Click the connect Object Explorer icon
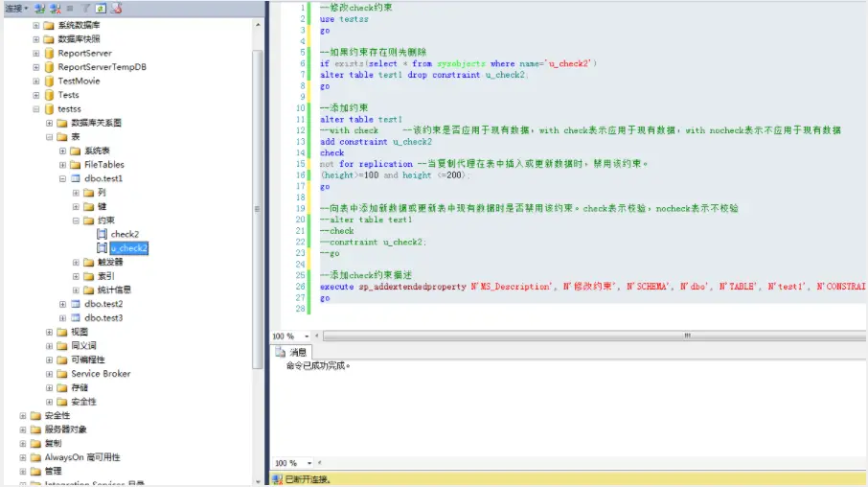This screenshot has width=868, height=487. (x=40, y=9)
